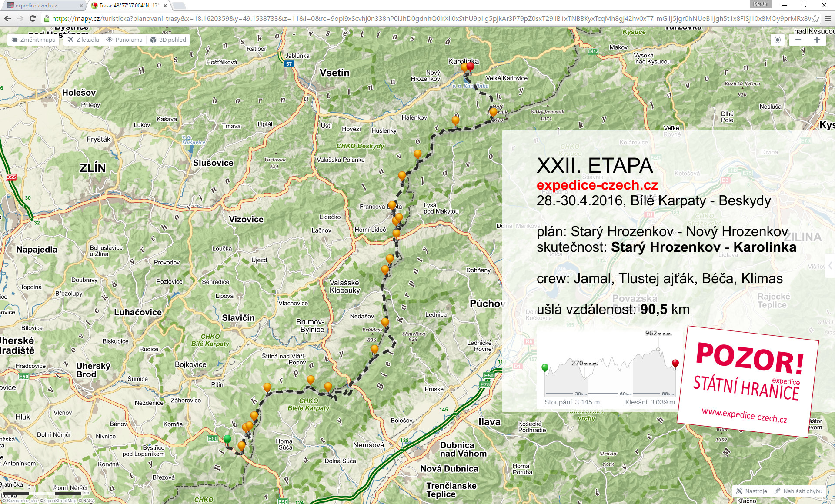The image size is (835, 504).
Task: Close the expedice-czech.cz tab
Action: [81, 6]
